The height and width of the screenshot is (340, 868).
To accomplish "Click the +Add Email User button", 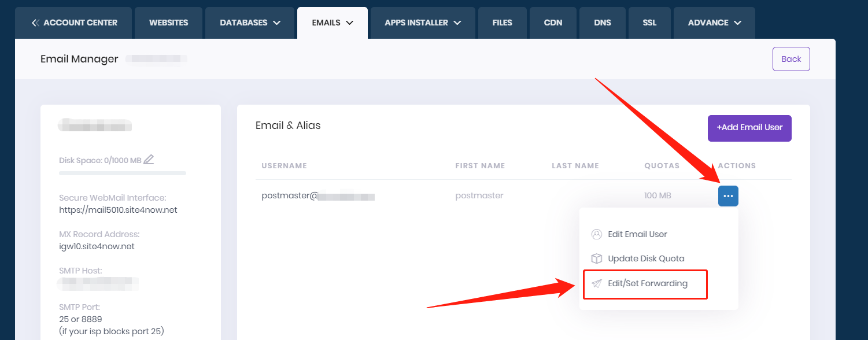I will pyautogui.click(x=749, y=128).
